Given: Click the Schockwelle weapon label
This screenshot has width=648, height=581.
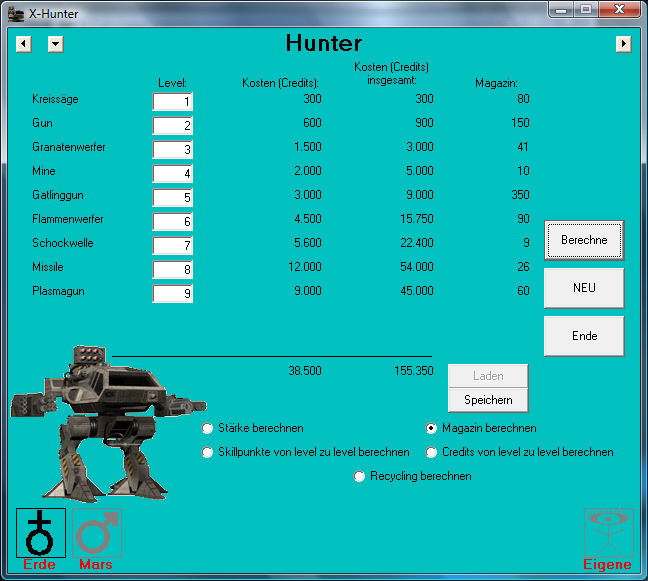Looking at the screenshot, I should 63,243.
